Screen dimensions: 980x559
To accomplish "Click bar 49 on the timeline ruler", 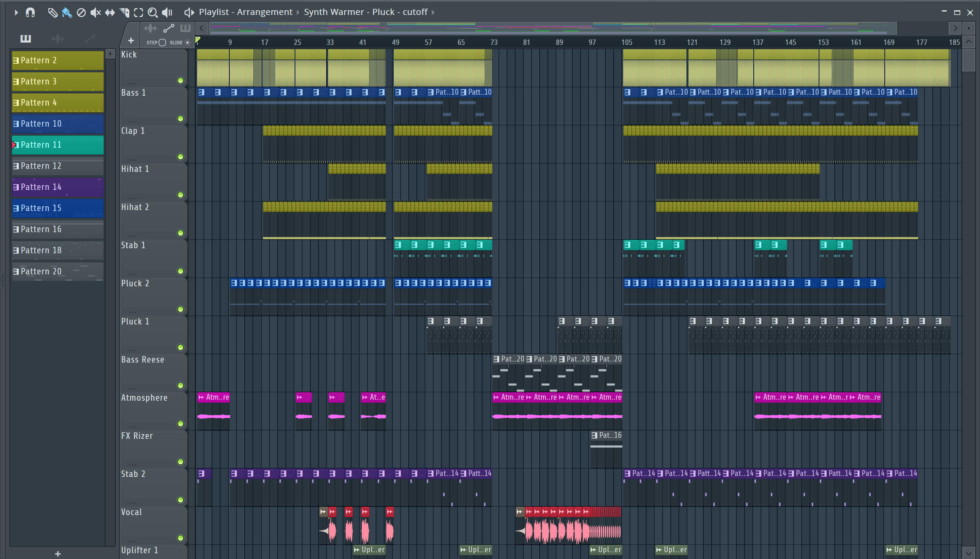I will [x=396, y=42].
